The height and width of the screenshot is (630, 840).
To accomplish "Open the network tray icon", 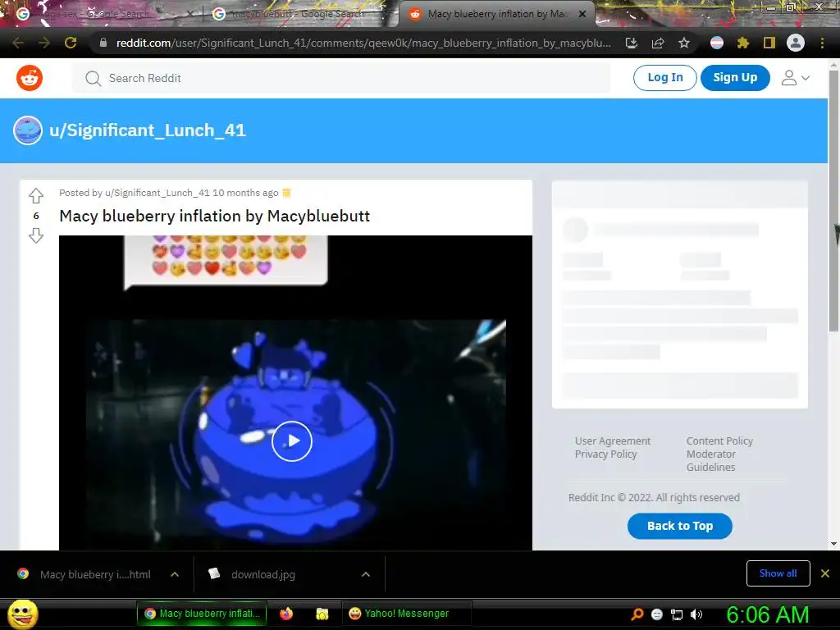I will [x=677, y=614].
